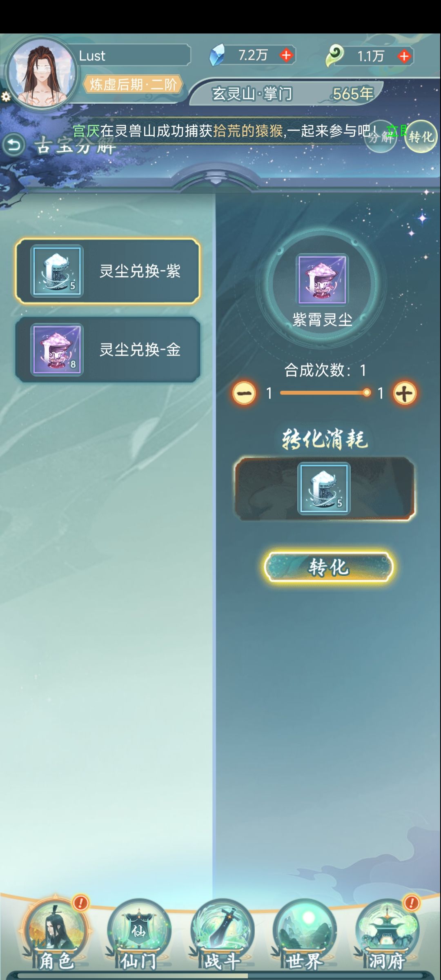This screenshot has width=441, height=980.
Task: Add more green jade currency
Action: pos(404,56)
